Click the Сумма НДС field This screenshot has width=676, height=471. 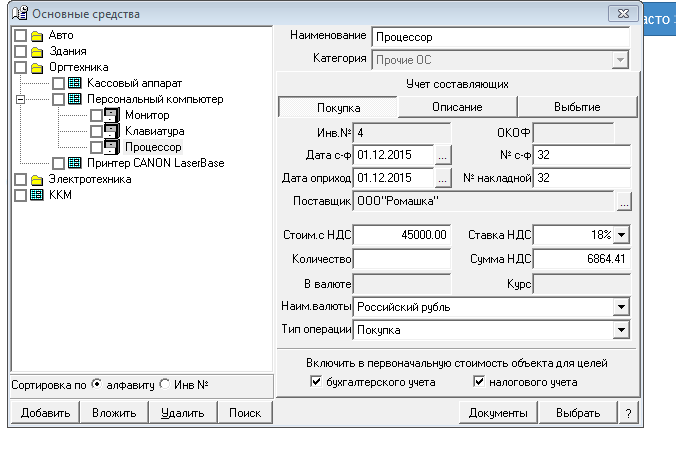(582, 259)
